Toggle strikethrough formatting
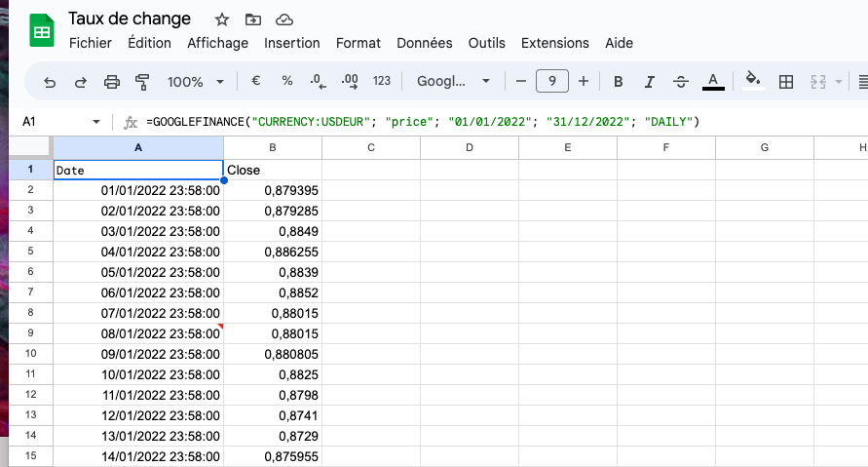 pyautogui.click(x=681, y=82)
